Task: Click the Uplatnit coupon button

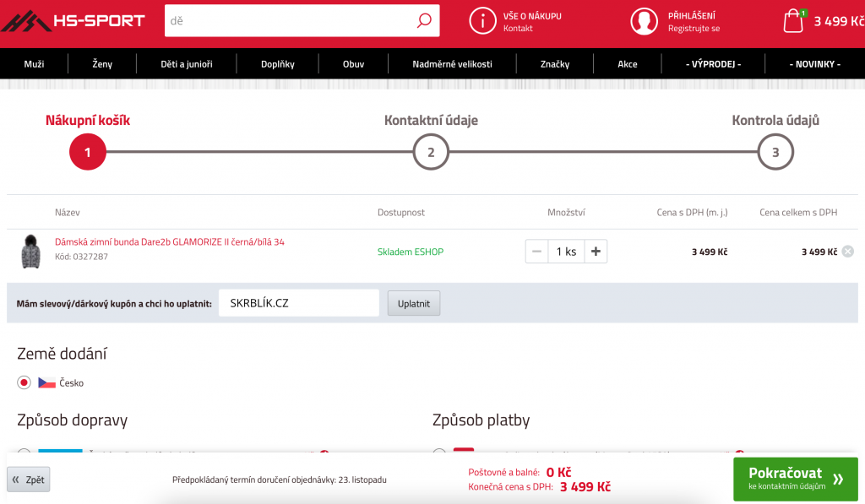Action: click(414, 303)
